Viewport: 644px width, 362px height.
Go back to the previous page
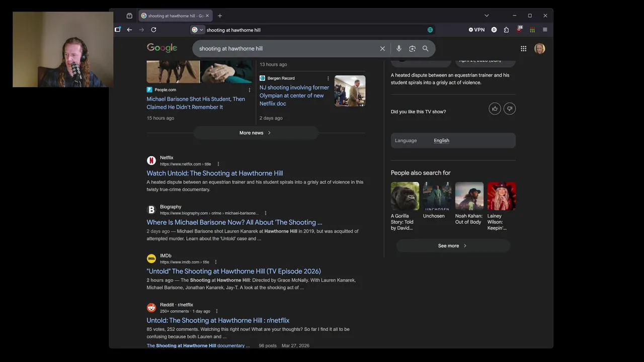129,30
